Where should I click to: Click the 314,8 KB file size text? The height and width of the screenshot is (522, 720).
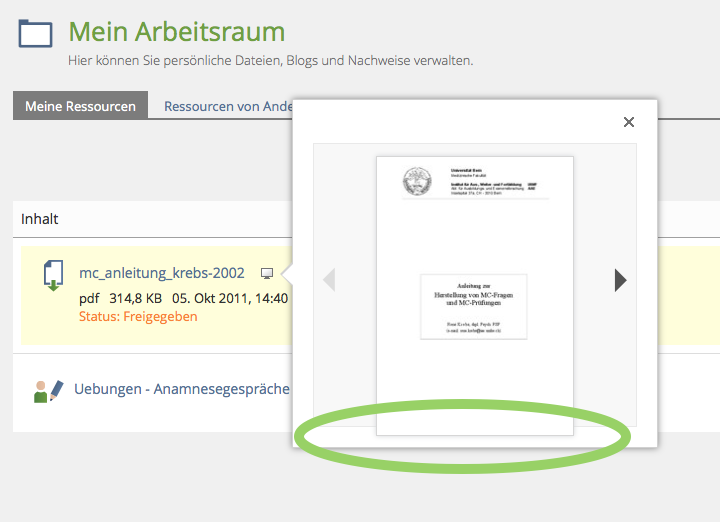135,298
